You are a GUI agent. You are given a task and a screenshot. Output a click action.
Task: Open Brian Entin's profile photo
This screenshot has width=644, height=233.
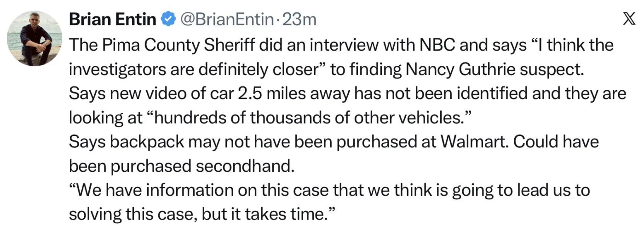coord(34,39)
